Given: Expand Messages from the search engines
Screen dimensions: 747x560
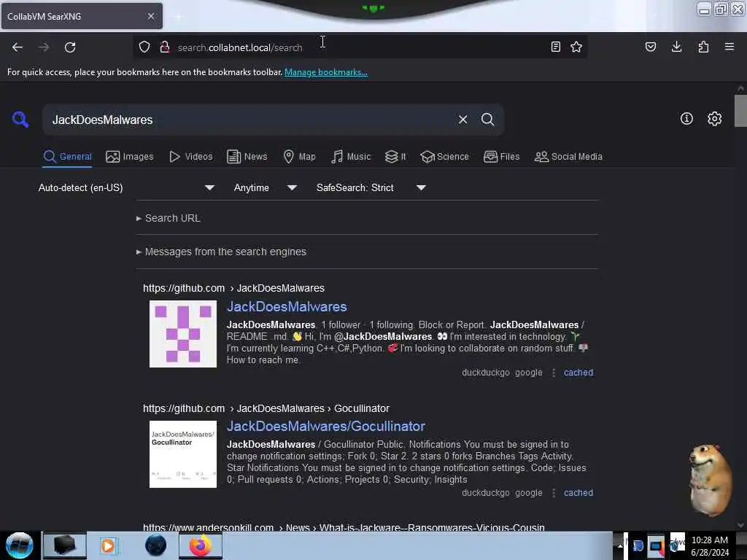Looking at the screenshot, I should (221, 252).
